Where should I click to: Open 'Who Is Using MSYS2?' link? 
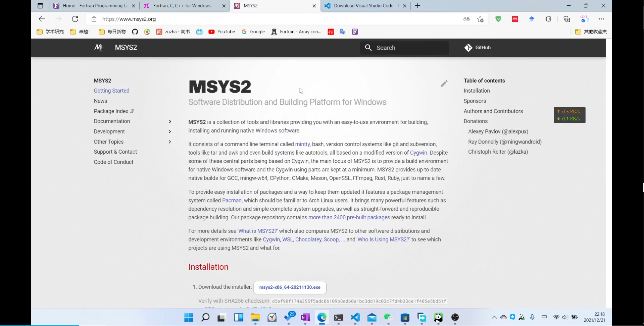point(383,239)
